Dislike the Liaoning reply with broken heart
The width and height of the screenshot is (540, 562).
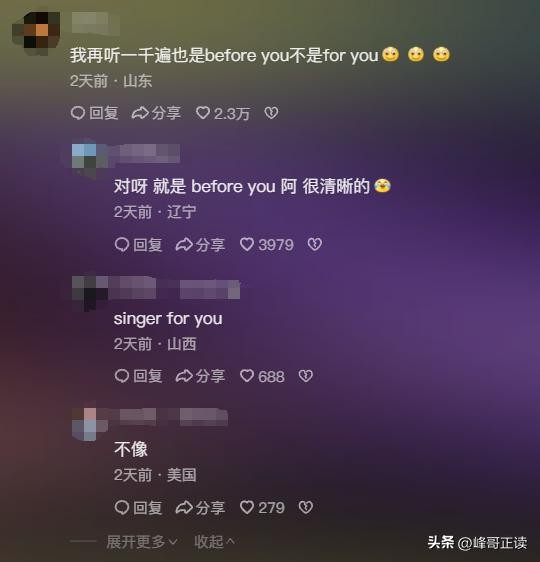[315, 244]
